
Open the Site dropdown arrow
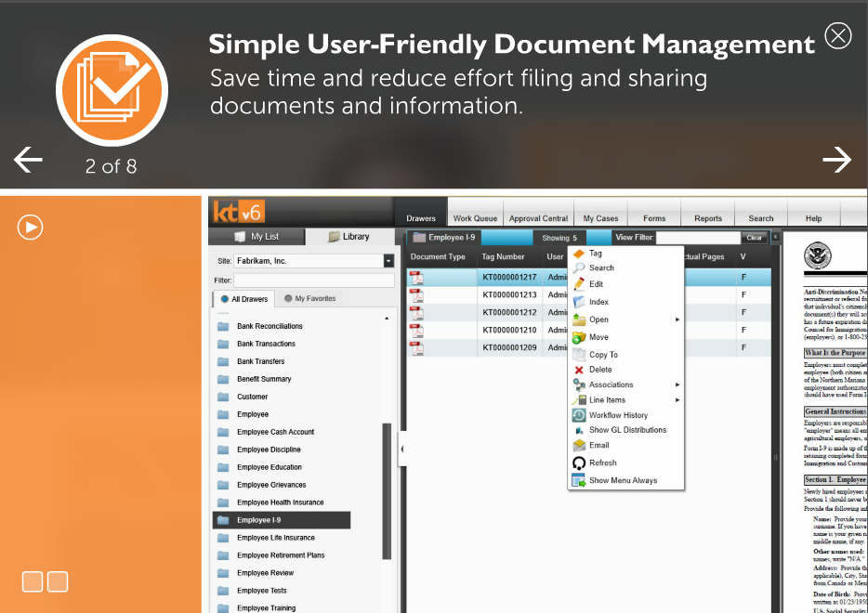(388, 261)
